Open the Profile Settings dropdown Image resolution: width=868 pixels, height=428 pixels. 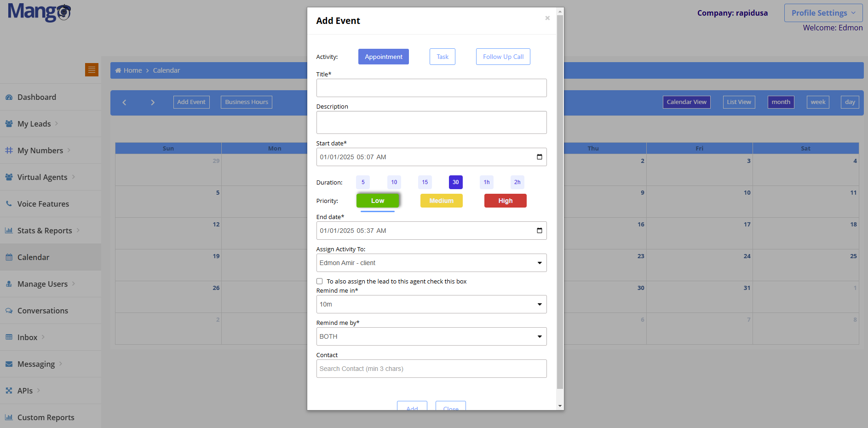(823, 12)
